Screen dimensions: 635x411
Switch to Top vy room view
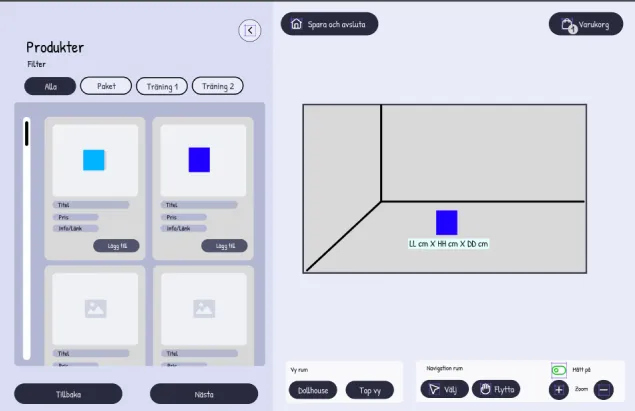[x=370, y=390]
